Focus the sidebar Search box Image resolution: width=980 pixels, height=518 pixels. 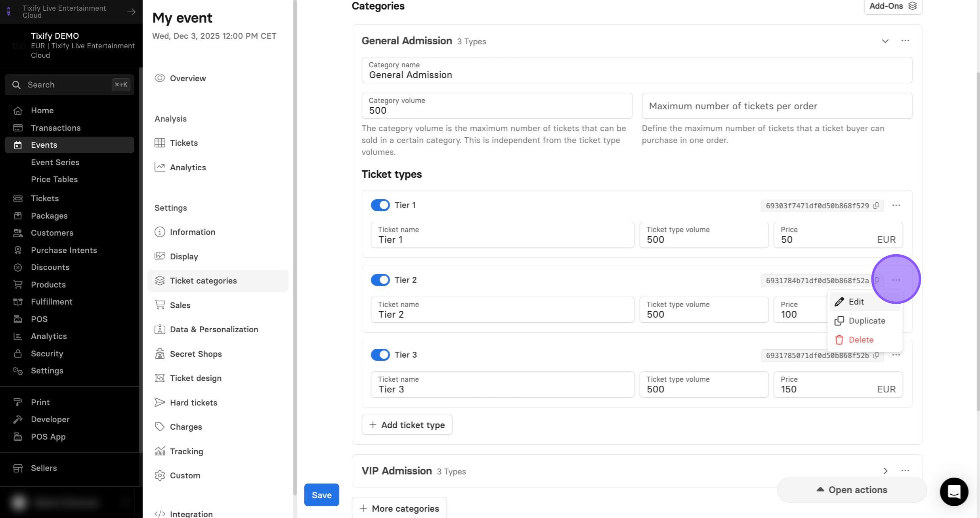click(69, 85)
